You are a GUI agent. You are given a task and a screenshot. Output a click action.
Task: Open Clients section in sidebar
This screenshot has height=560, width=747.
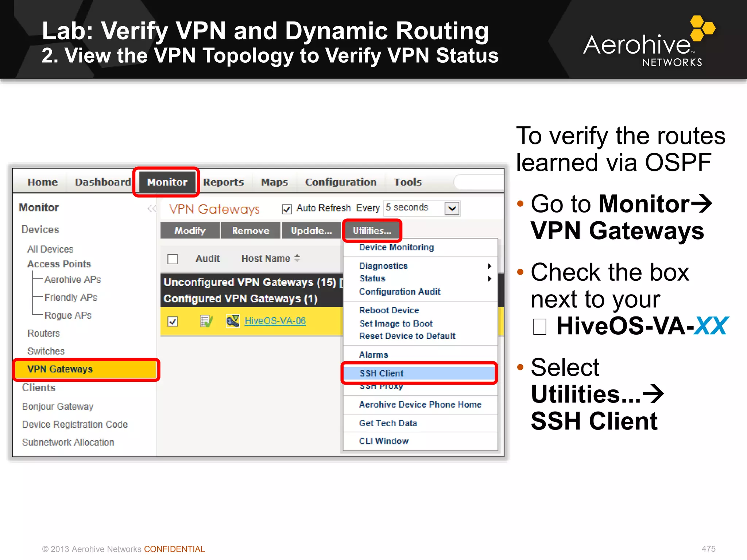pos(39,388)
